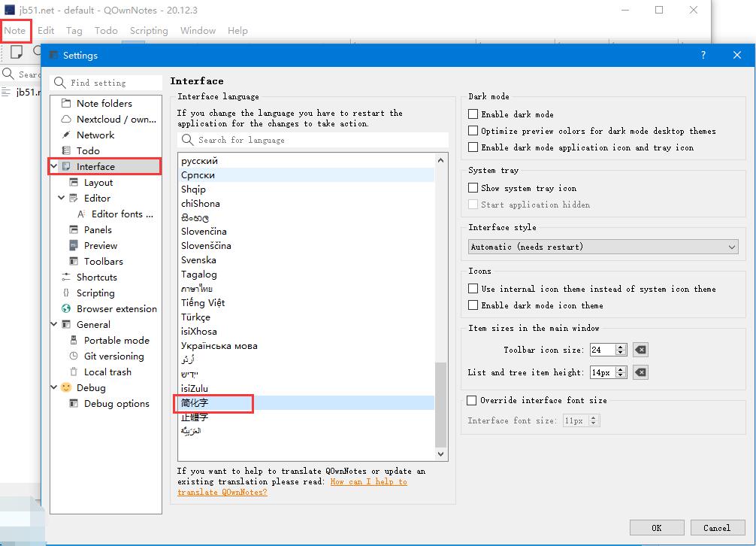Click the Layout icon in settings tree

click(74, 182)
